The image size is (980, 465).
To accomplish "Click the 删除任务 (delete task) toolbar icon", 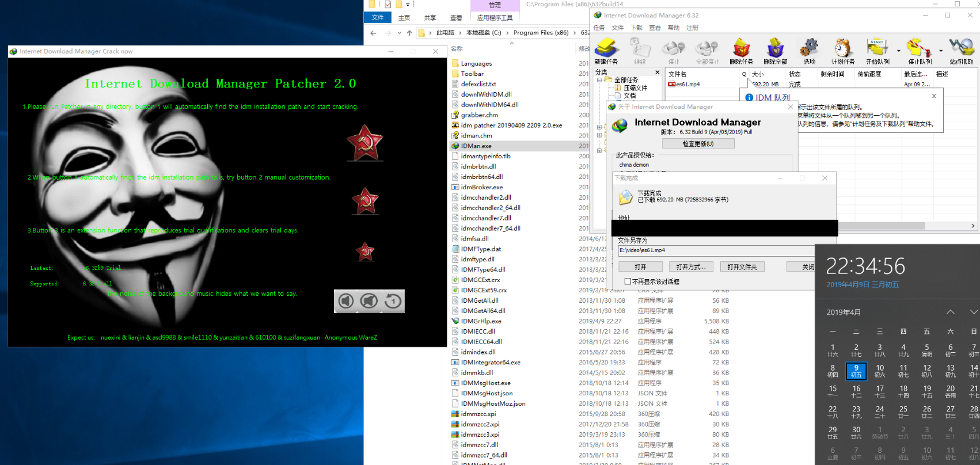I will (x=740, y=49).
